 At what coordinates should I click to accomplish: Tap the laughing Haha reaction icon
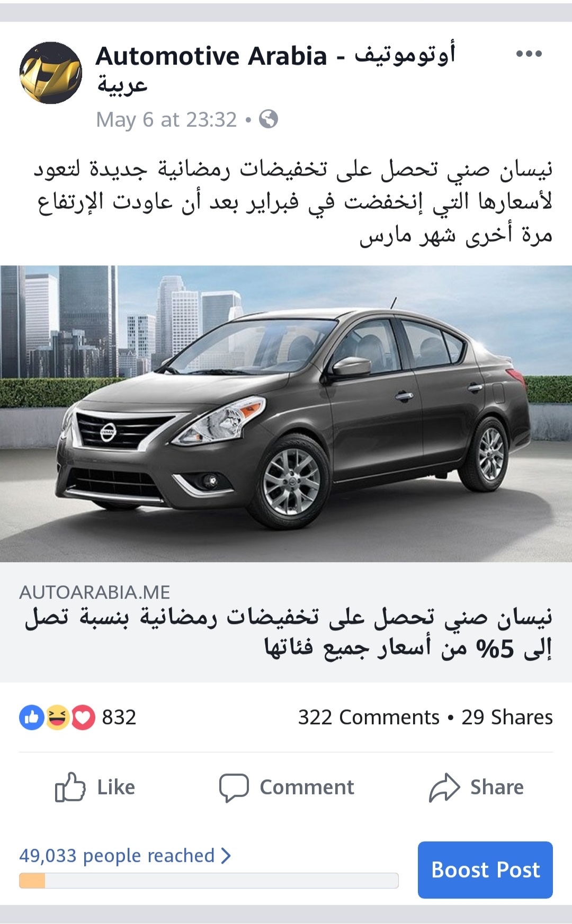click(57, 717)
